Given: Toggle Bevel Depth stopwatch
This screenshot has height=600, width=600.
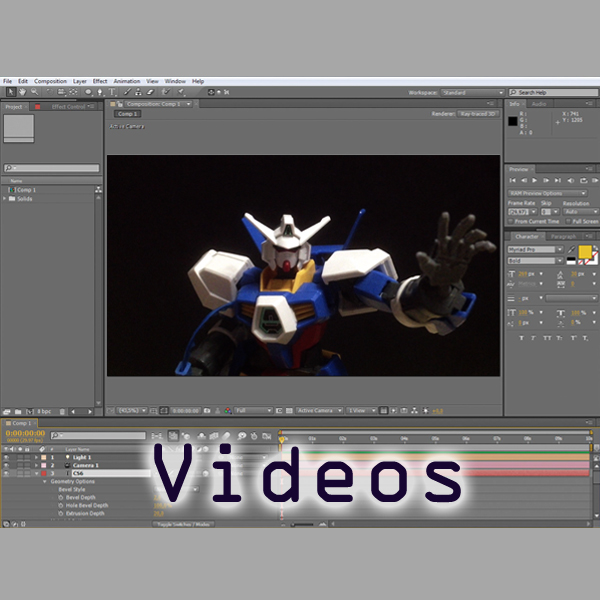Looking at the screenshot, I should click(x=60, y=497).
